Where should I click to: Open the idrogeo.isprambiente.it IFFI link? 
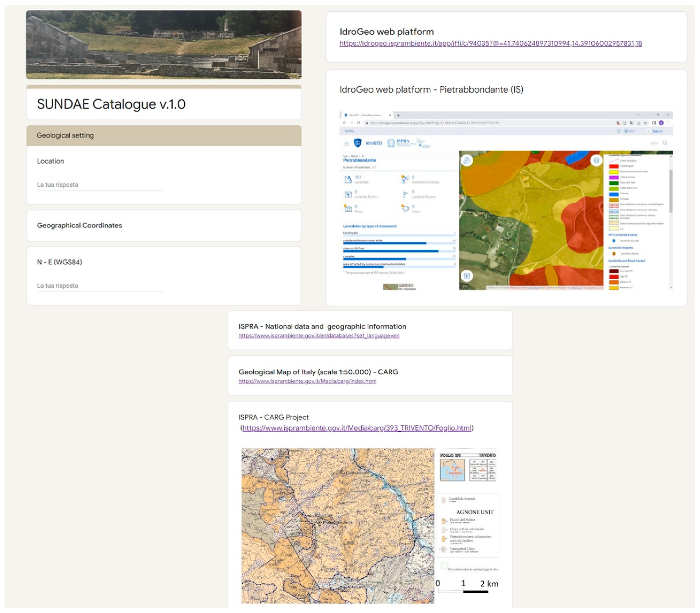pyautogui.click(x=490, y=43)
